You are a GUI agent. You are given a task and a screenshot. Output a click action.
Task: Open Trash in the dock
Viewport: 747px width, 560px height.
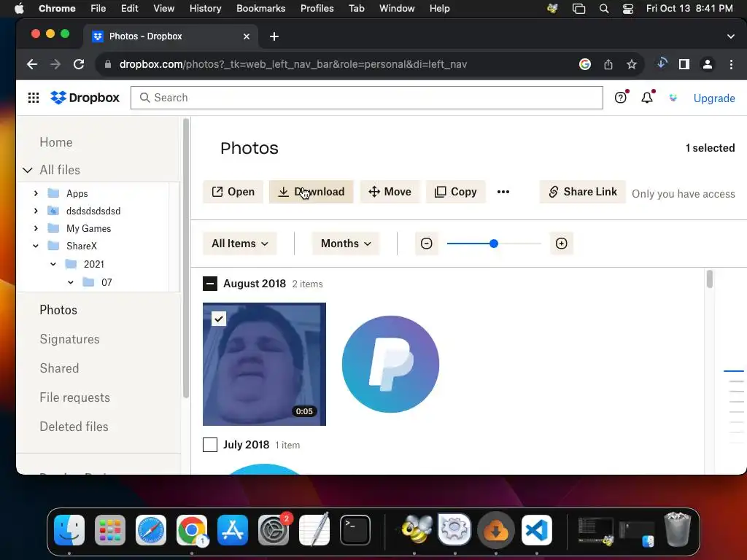point(678,529)
